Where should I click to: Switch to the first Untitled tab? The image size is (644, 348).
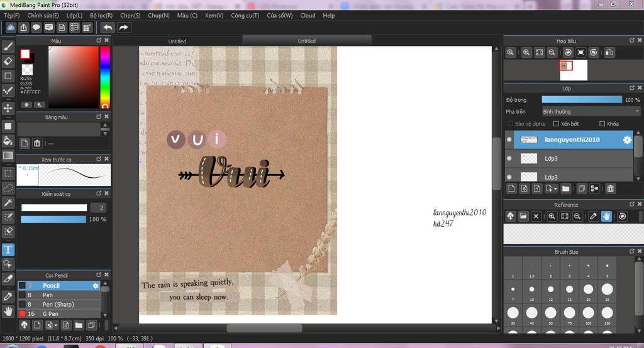pos(177,41)
